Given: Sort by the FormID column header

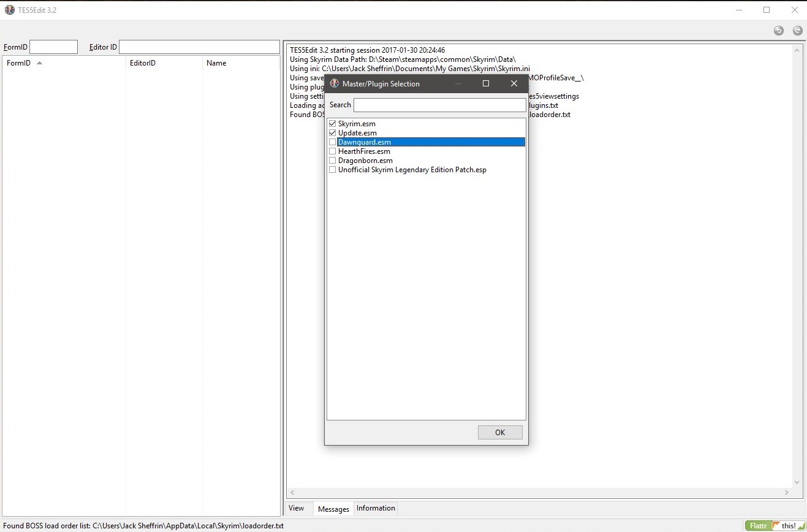Looking at the screenshot, I should point(64,63).
